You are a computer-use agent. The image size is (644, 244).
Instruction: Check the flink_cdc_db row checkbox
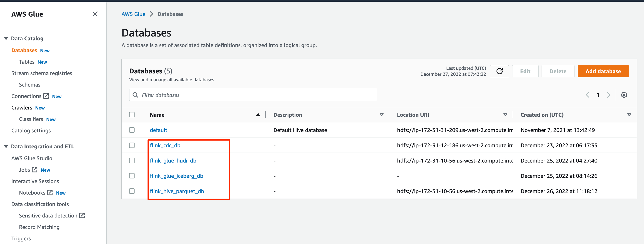click(132, 145)
